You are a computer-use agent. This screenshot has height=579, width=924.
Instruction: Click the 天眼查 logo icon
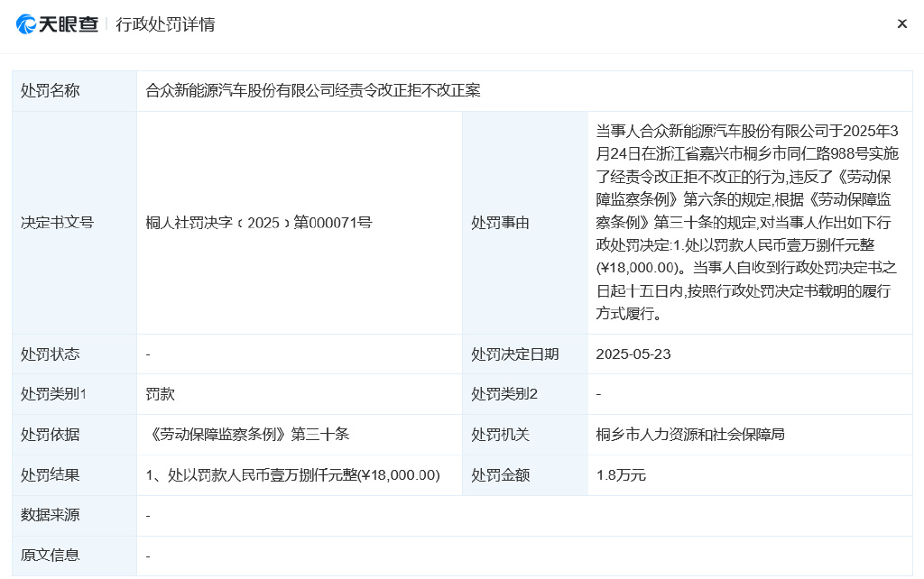coord(26,24)
